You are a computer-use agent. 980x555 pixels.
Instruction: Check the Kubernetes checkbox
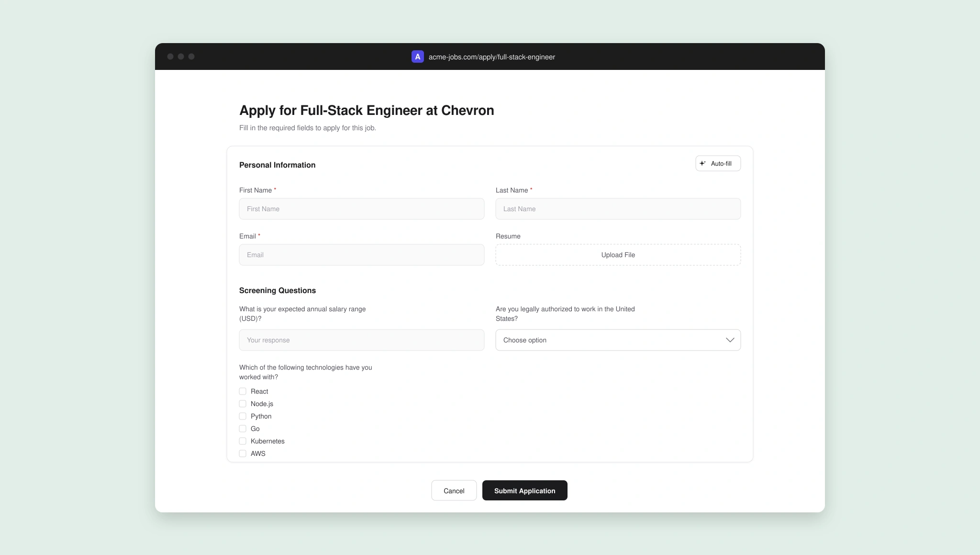243,441
